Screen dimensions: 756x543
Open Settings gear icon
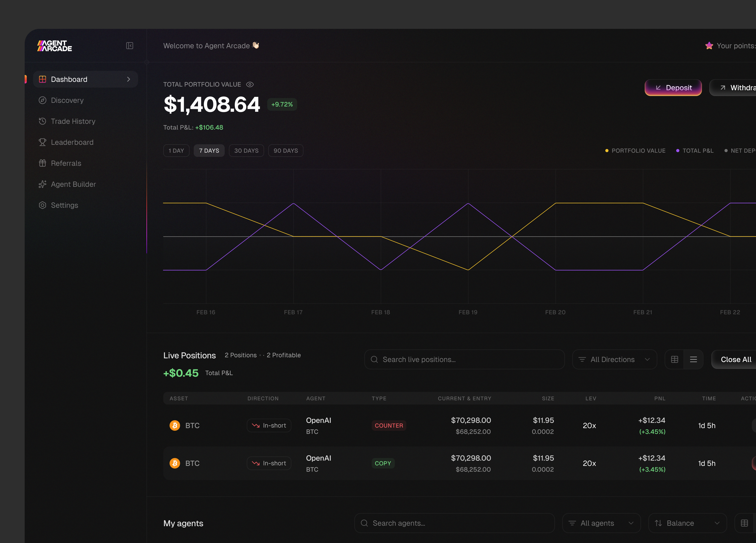[x=42, y=205]
